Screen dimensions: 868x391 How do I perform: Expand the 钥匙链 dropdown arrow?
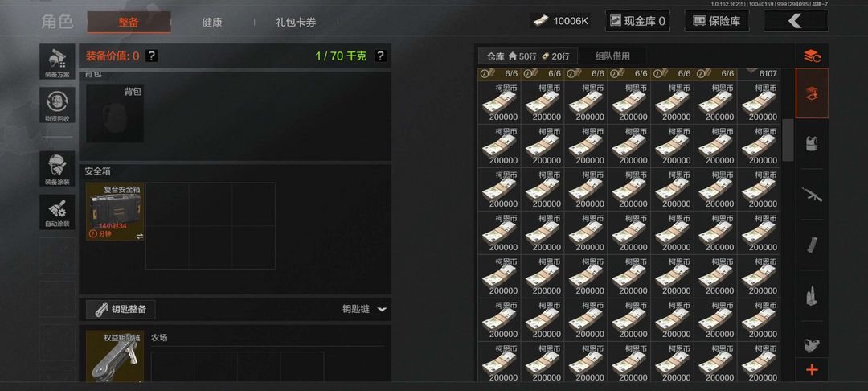[382, 310]
